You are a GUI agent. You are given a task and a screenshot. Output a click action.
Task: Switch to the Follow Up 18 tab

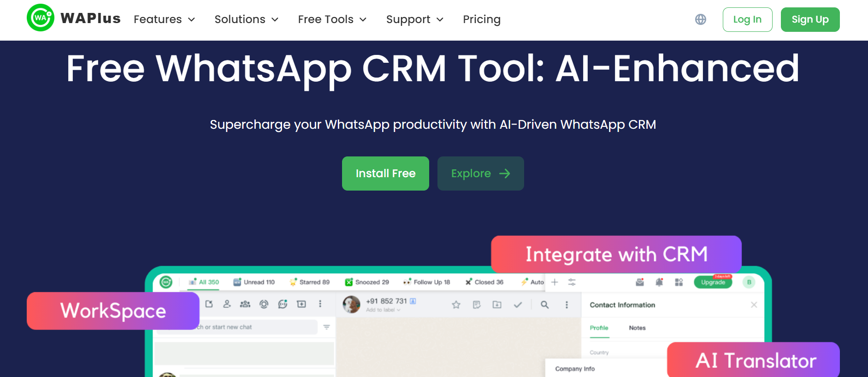[426, 282]
